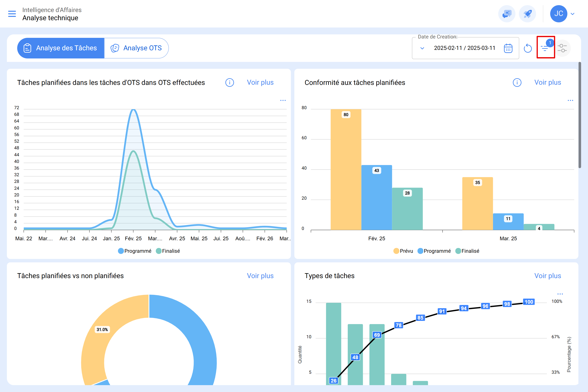The image size is (588, 392).
Task: Toggle Finalisé legend in Conformité chart
Action: pyautogui.click(x=467, y=251)
